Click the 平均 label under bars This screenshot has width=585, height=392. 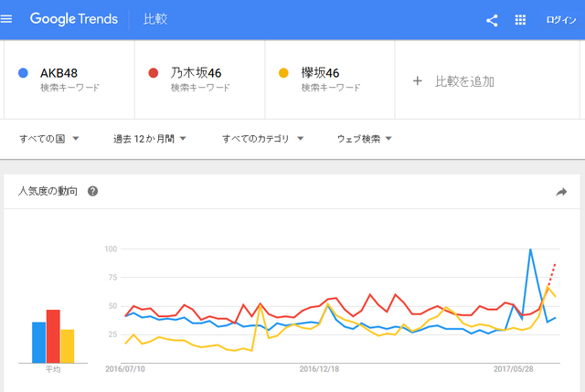coord(53,369)
